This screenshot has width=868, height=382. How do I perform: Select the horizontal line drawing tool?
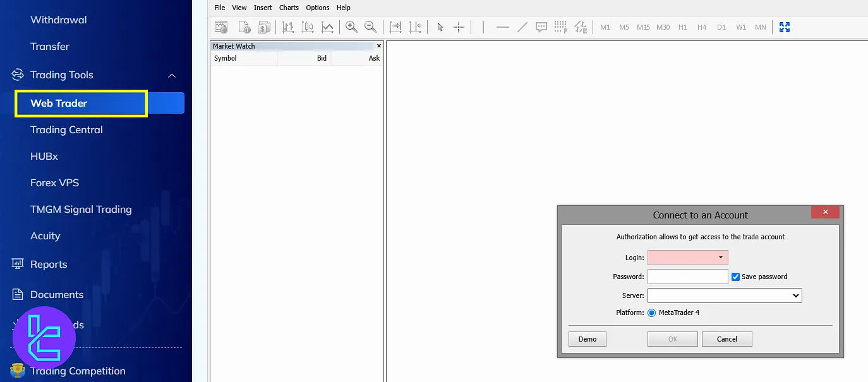tap(503, 27)
